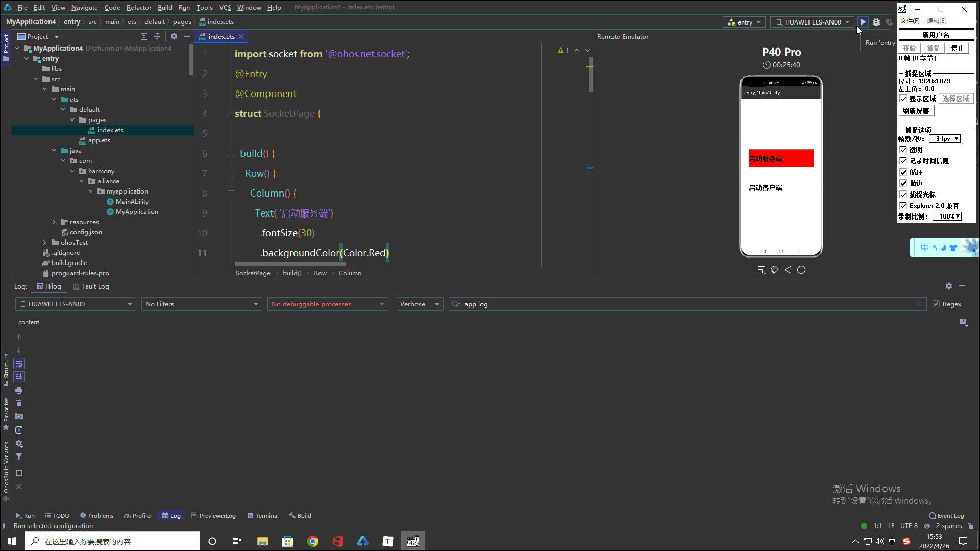Image resolution: width=980 pixels, height=551 pixels.
Task: Click the red 启动服务端 block in emulator
Action: pos(781,158)
